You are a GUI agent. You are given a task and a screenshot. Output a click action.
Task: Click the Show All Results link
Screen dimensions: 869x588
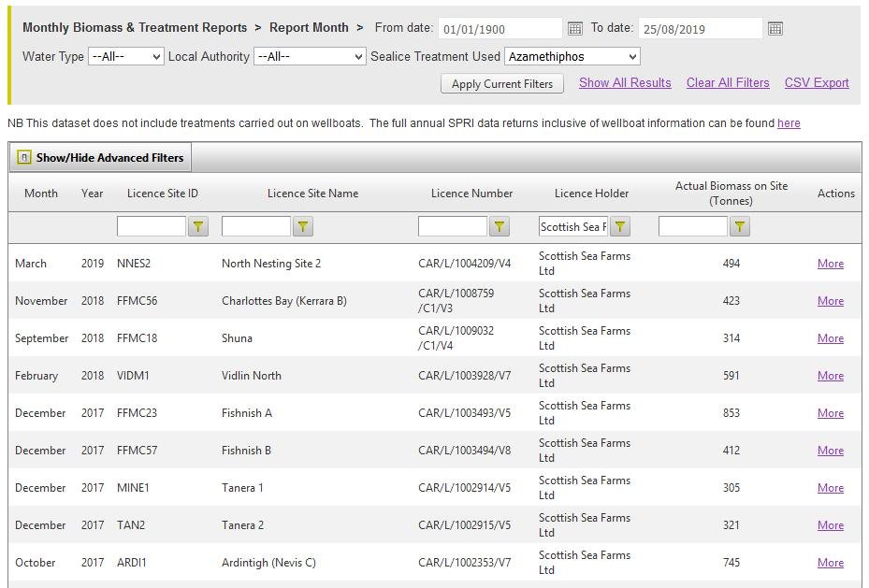point(625,83)
